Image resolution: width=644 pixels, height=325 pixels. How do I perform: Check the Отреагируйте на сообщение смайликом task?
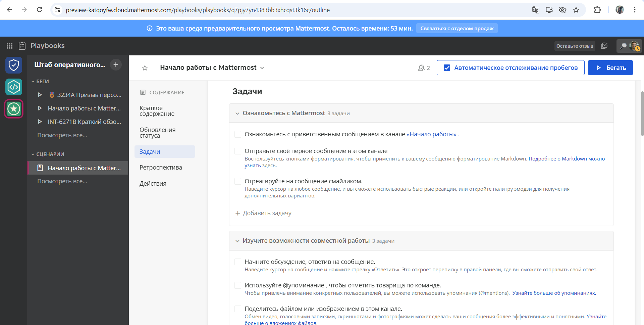pyautogui.click(x=238, y=181)
